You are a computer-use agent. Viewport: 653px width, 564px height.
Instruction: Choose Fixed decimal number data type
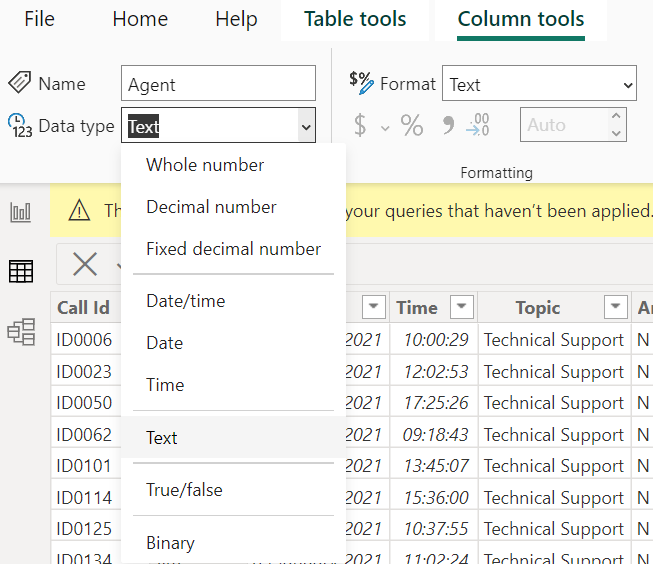234,249
